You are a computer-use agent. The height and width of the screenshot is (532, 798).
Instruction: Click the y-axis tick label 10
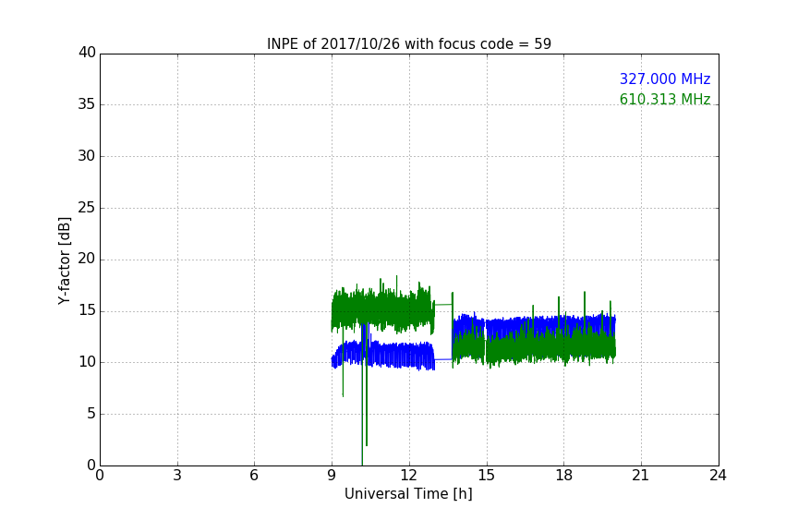pyautogui.click(x=87, y=362)
